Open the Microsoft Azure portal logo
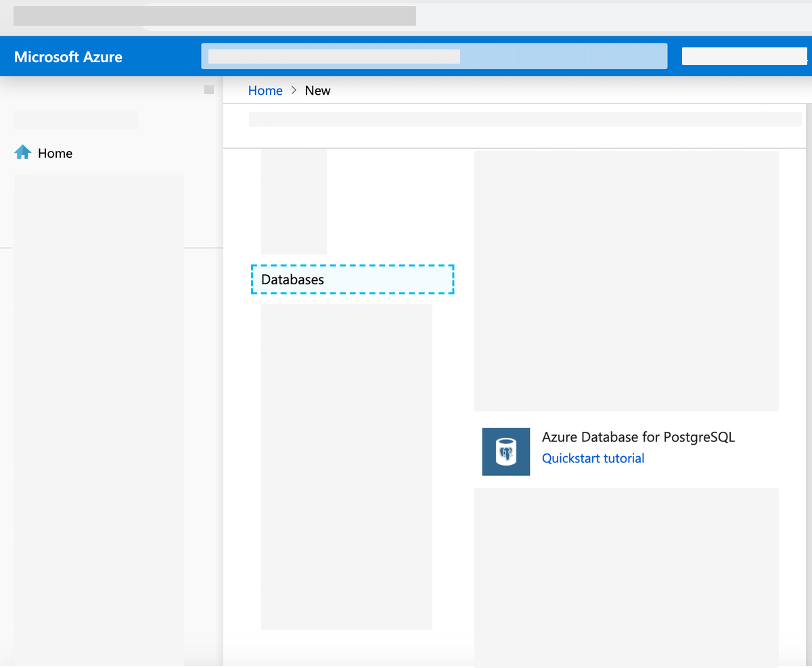Viewport: 812px width, 668px height. pyautogui.click(x=68, y=56)
